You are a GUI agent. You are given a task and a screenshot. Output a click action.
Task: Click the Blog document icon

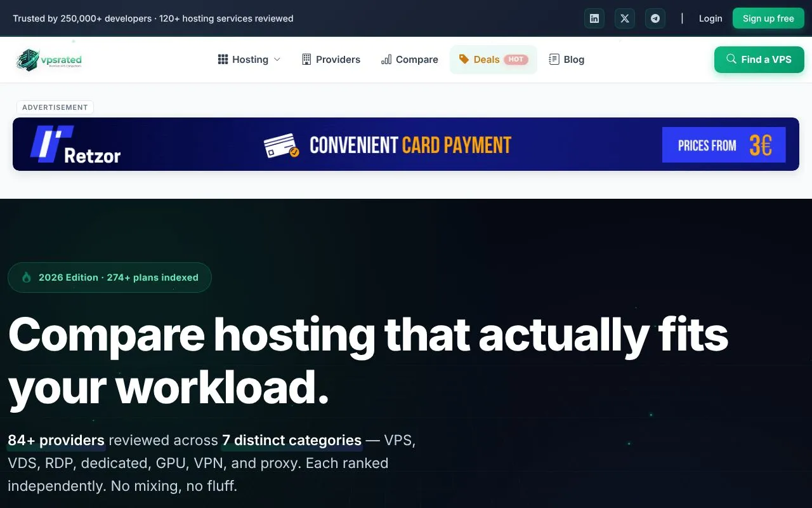pos(554,60)
